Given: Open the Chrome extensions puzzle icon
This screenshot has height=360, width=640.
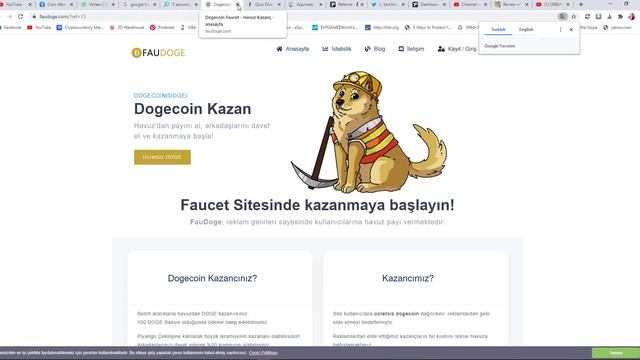Looking at the screenshot, I should (x=620, y=16).
